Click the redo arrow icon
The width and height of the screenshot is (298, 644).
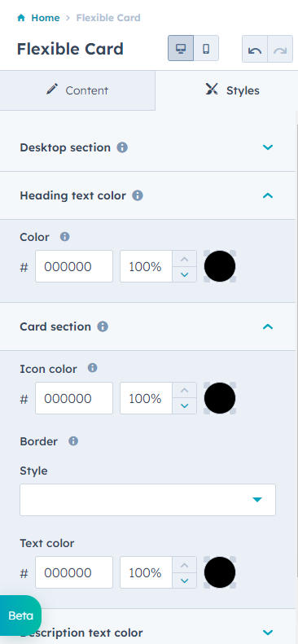click(x=280, y=50)
